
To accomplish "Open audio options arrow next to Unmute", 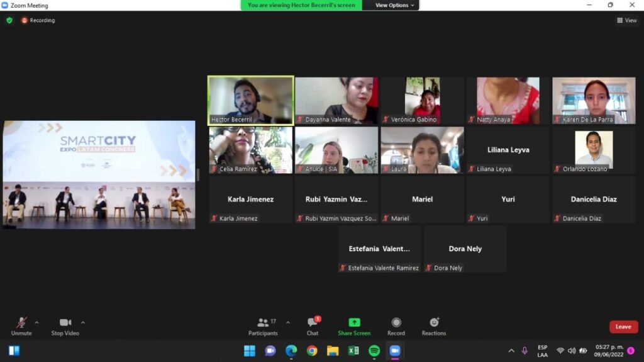I will tap(37, 322).
